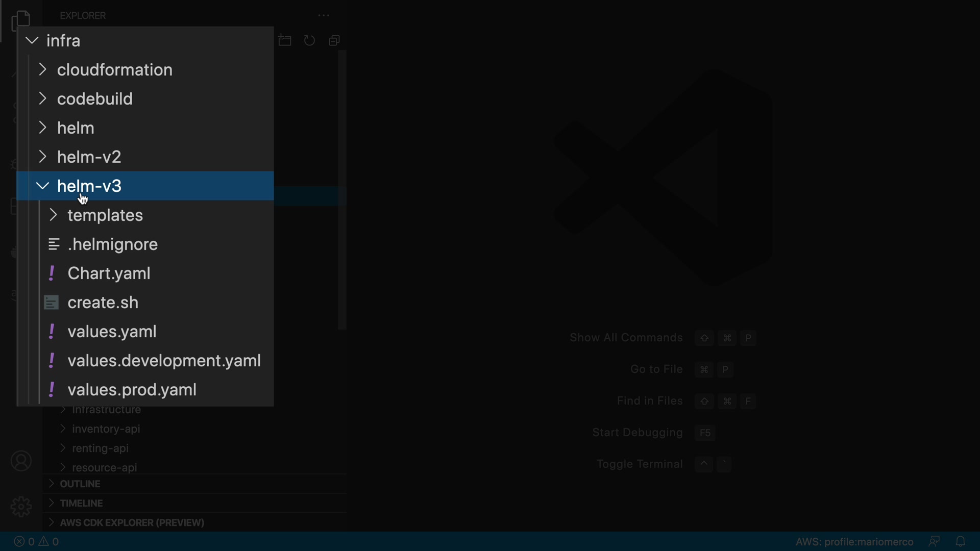Click the explorer vertical scrollbar
This screenshot has width=980, height=551.
[342, 190]
